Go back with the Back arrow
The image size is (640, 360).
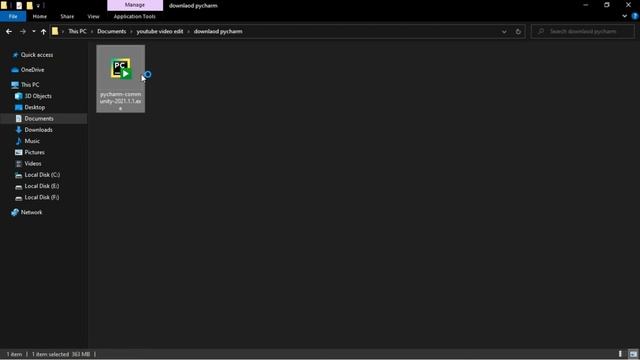pyautogui.click(x=9, y=31)
